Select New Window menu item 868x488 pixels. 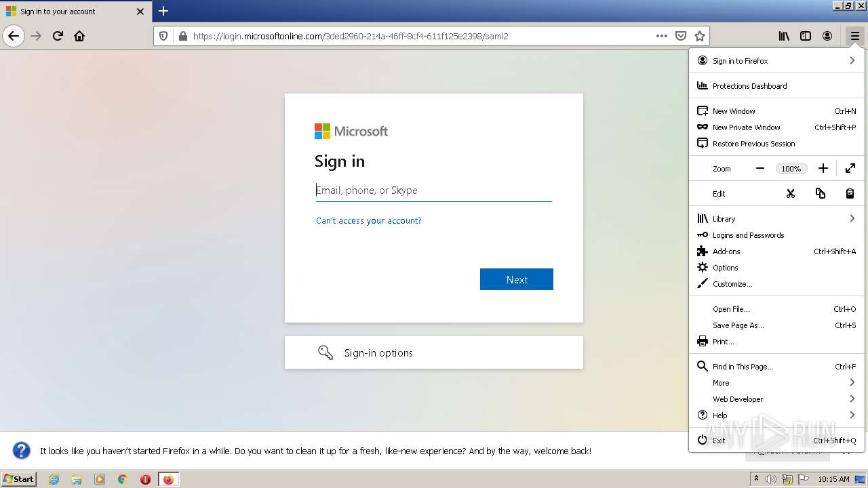click(776, 111)
